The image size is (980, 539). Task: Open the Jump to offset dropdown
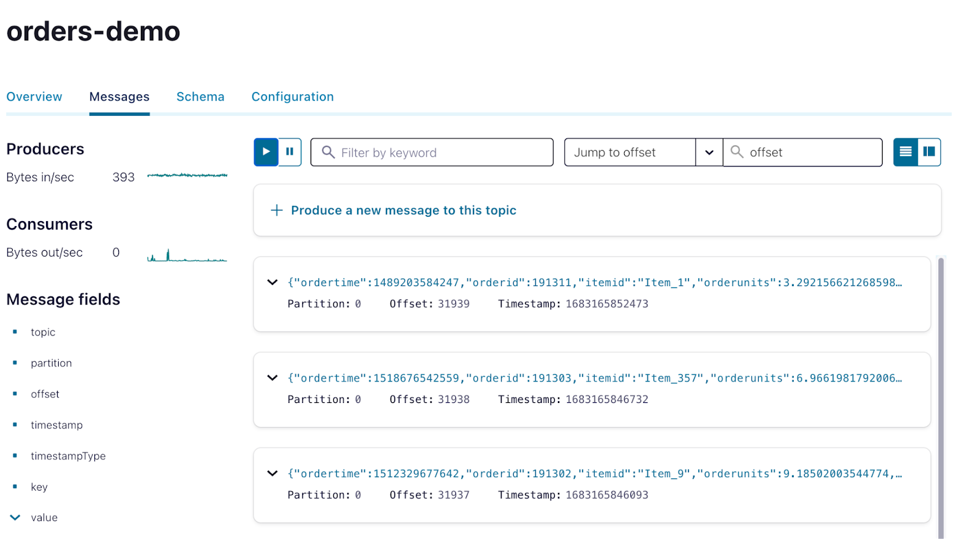click(709, 153)
